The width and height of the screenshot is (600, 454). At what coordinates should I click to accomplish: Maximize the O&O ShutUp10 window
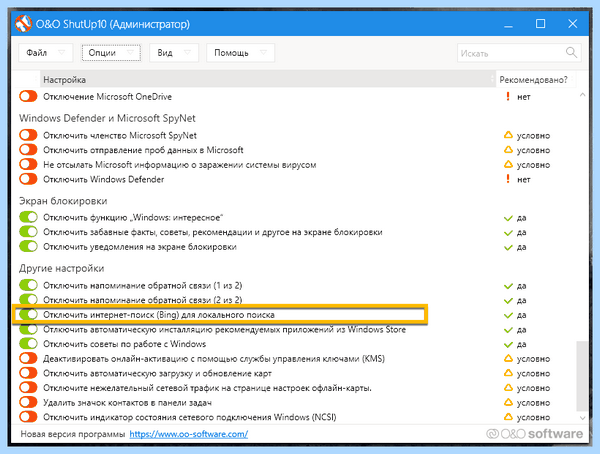click(540, 24)
